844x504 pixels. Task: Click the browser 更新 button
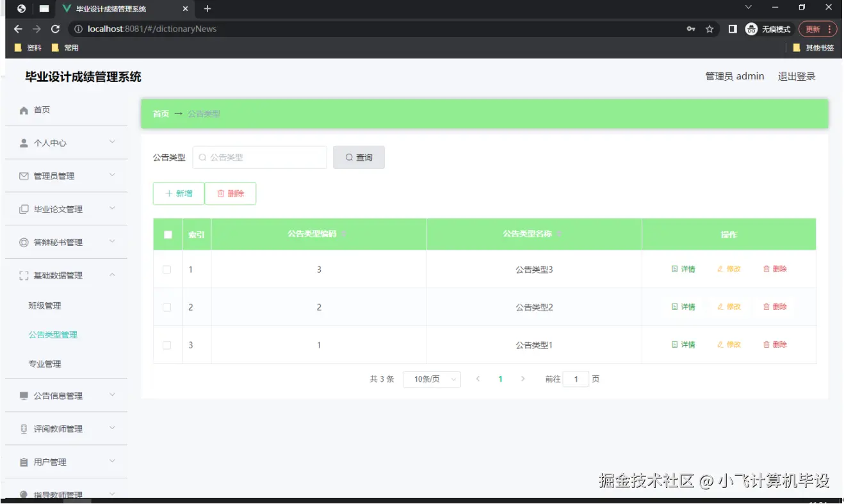818,29
